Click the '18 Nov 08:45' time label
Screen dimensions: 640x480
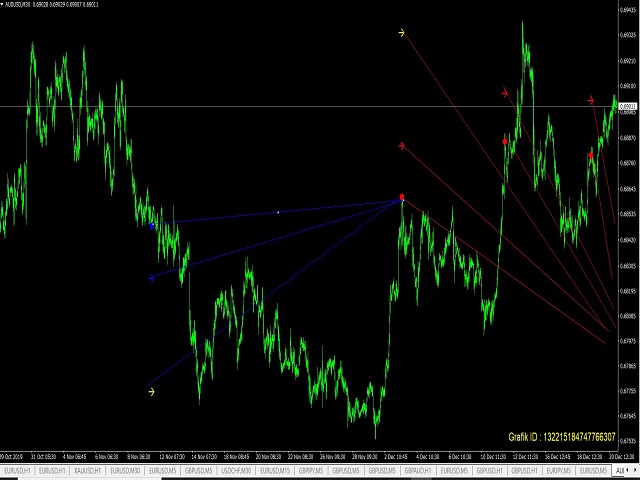pyautogui.click(x=236, y=456)
